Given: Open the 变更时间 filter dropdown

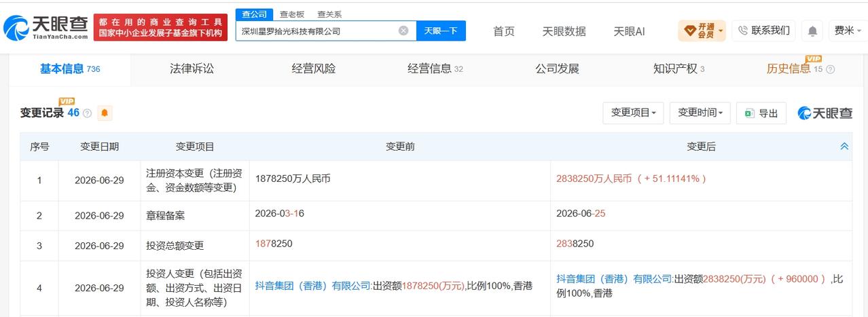Looking at the screenshot, I should tap(700, 113).
